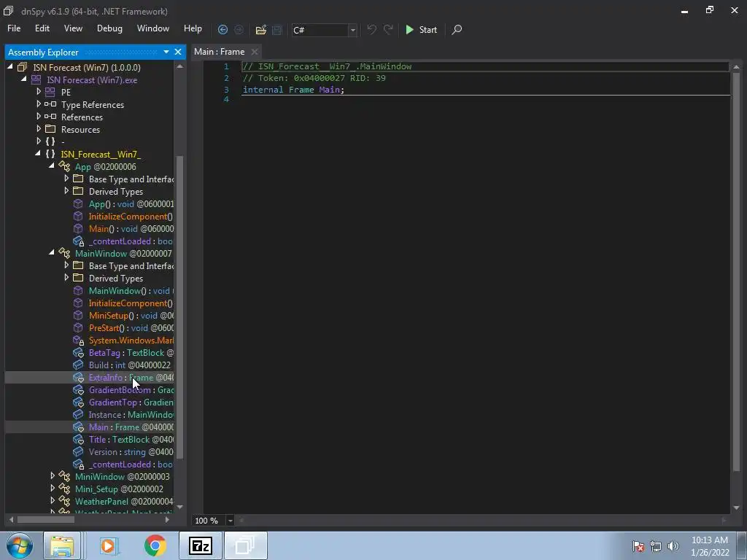
Task: Collapse the ISN Forecast (Win7).exe module node
Action: click(24, 79)
